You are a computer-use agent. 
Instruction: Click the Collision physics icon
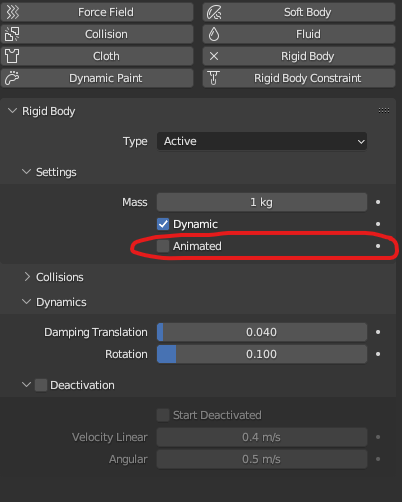click(x=12, y=34)
